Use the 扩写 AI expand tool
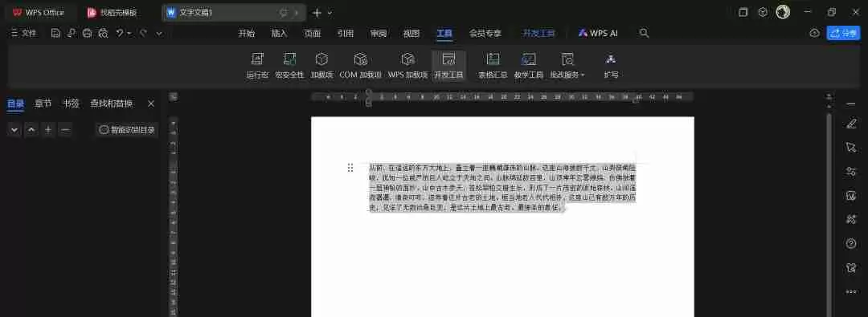The image size is (868, 317). [611, 66]
